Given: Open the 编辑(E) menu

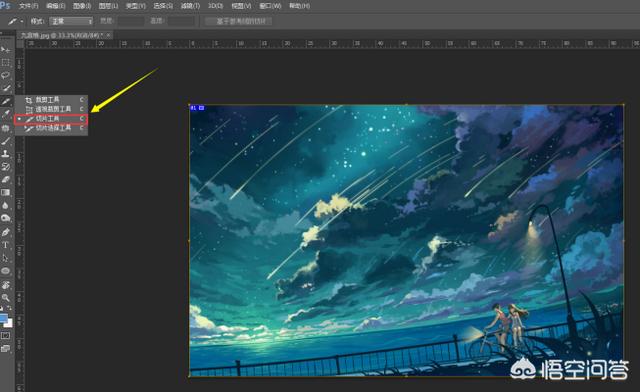Looking at the screenshot, I should (56, 6).
